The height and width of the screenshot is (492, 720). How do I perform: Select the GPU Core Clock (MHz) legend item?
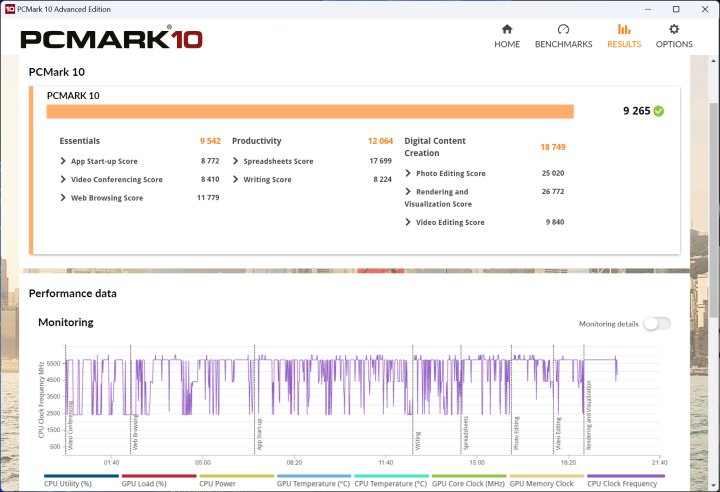click(x=468, y=483)
